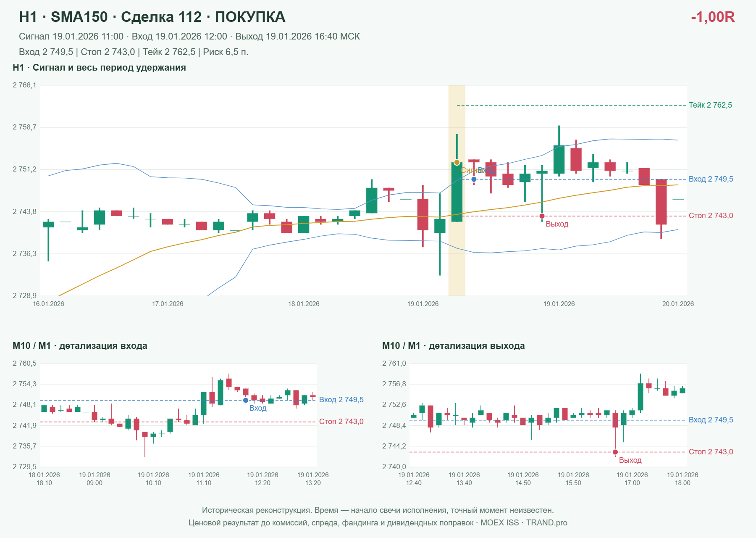This screenshot has height=538, width=756.
Task: Click the line 'Вход 2 749,5 | Стоп 2 743,0 | Тейк'
Action: pyautogui.click(x=134, y=52)
